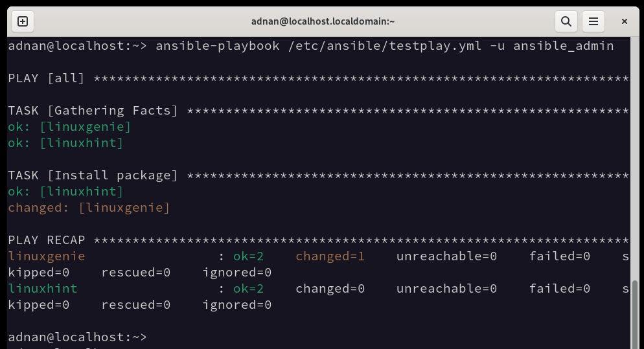Click the PLAY [all] output line
This screenshot has width=644, height=349.
click(318, 78)
